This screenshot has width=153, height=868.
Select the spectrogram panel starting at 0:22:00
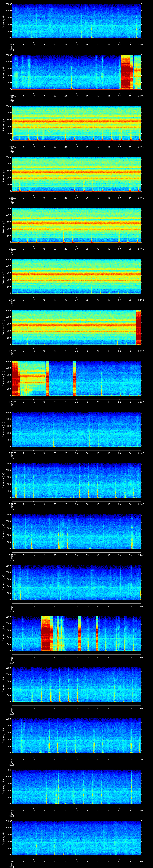(x=76, y=21)
